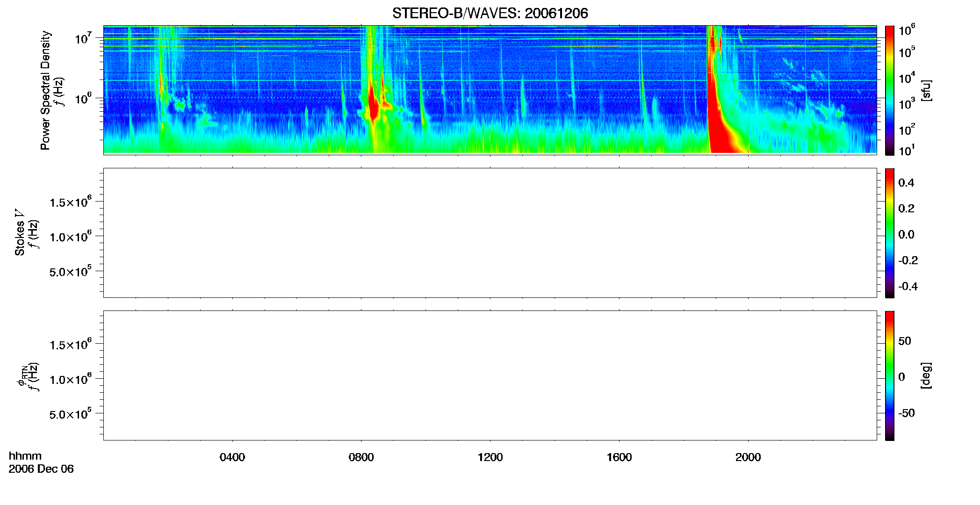Select the power spectral density colorbar
Viewport: 980px width, 505px height.
tap(890, 90)
